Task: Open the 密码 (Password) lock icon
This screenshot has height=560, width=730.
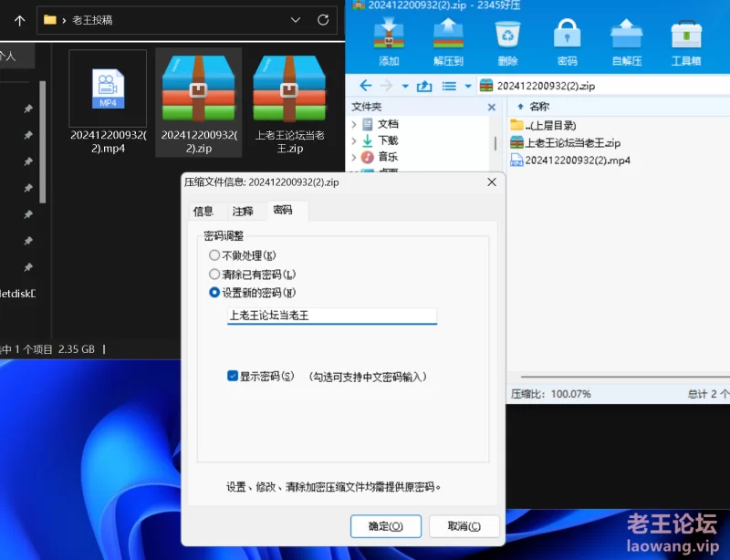Action: pos(567,40)
